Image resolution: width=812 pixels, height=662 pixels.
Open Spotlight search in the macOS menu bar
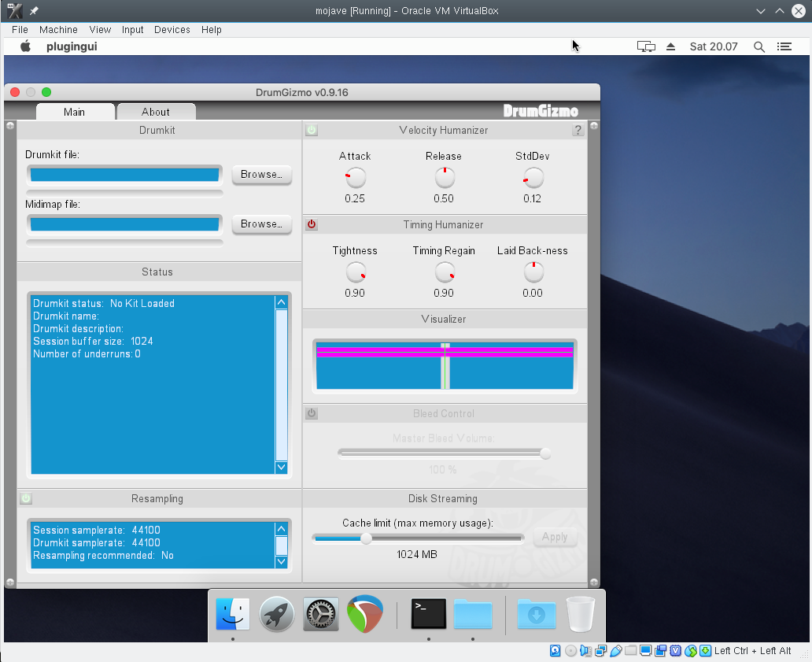coord(759,46)
